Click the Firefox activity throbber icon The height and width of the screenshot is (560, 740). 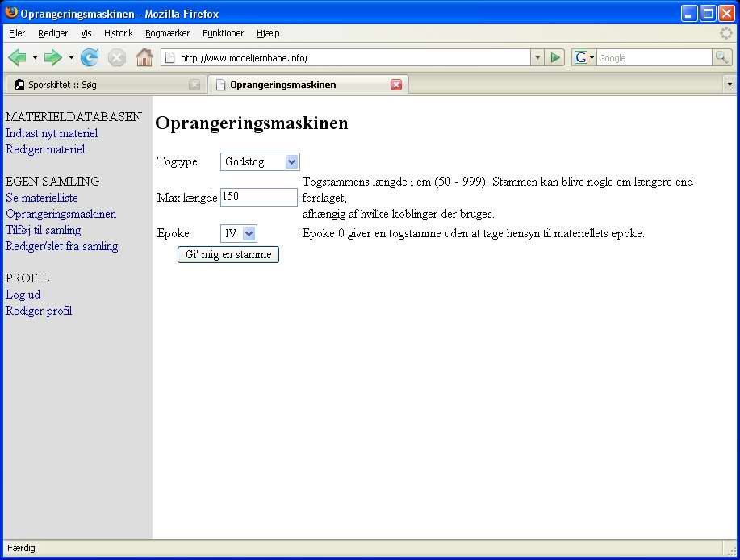(725, 33)
